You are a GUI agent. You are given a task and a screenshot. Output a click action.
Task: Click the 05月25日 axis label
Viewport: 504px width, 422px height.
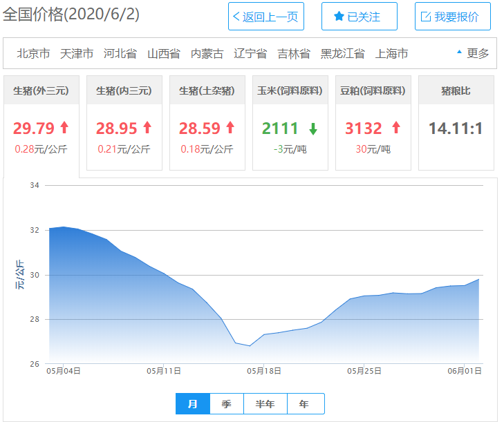click(364, 372)
